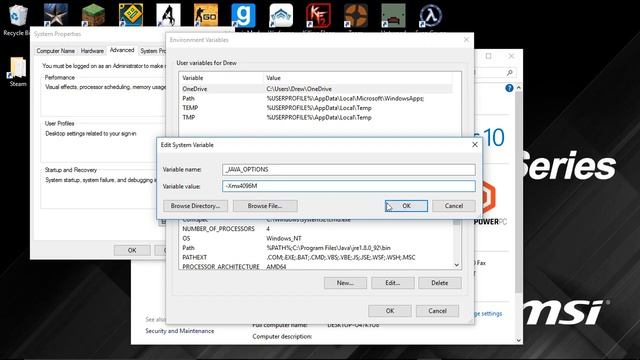Image resolution: width=640 pixels, height=360 pixels.
Task: Launch the silver star game shortcut
Action: coord(56,16)
